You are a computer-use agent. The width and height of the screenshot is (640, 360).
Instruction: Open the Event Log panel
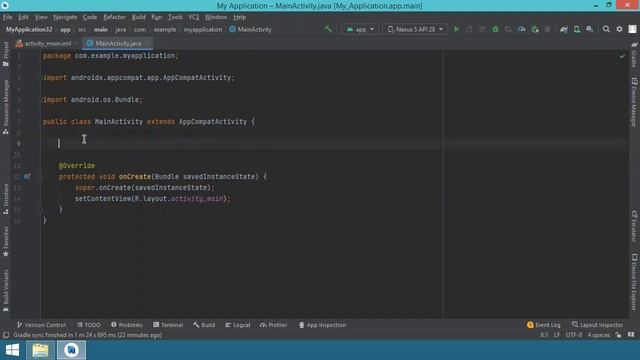point(544,325)
